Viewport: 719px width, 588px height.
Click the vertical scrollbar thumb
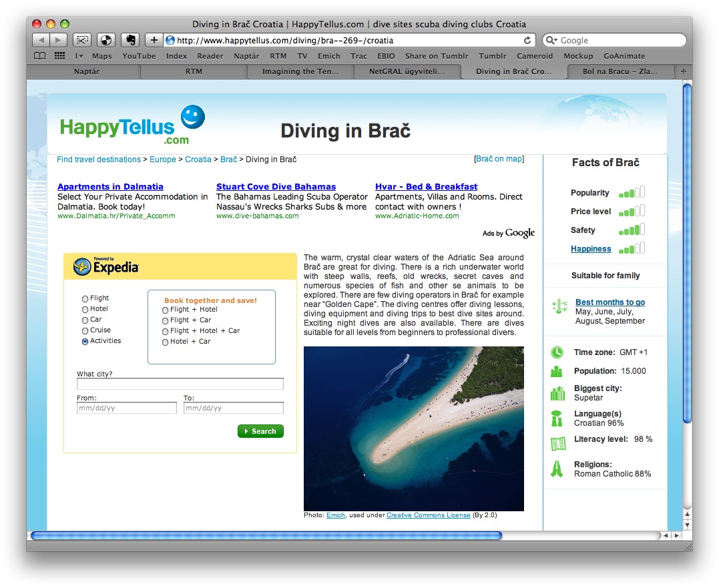coord(686,253)
